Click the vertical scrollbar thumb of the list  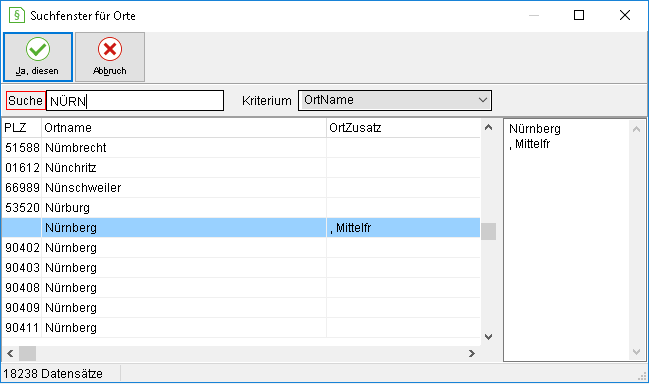(488, 231)
